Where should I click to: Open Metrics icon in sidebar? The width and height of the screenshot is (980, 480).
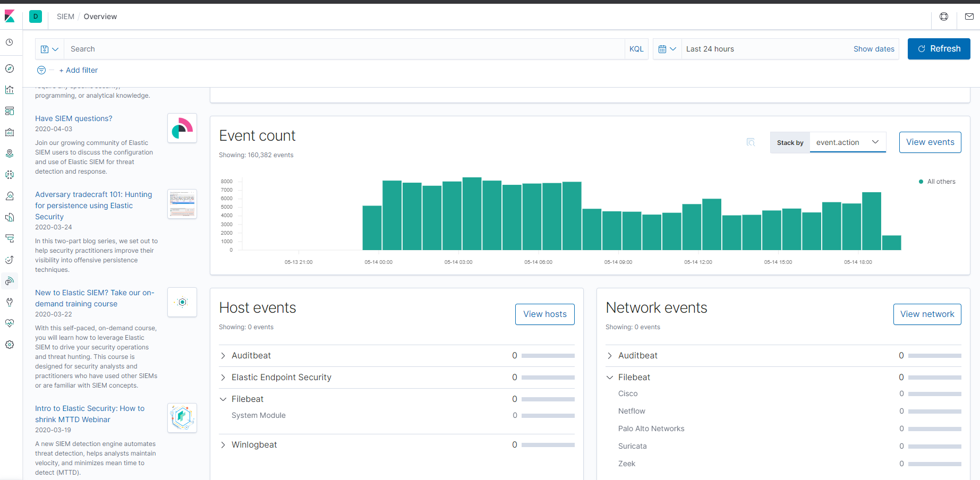(x=10, y=196)
